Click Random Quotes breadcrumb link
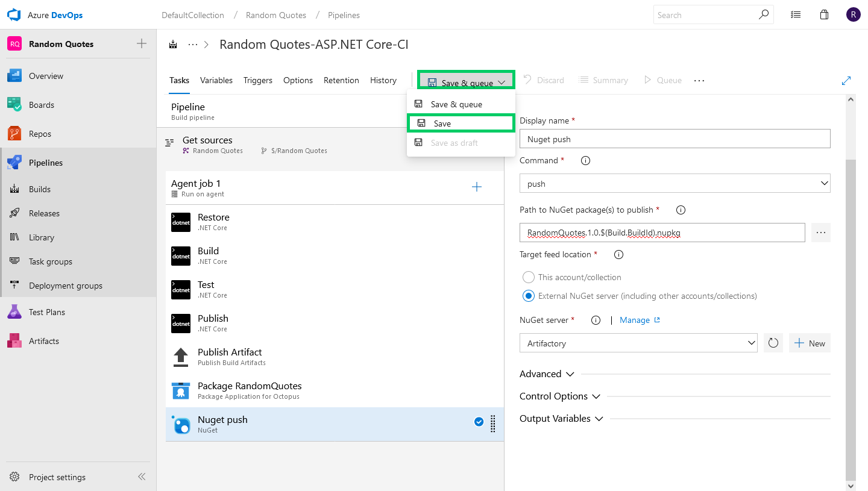 [276, 15]
